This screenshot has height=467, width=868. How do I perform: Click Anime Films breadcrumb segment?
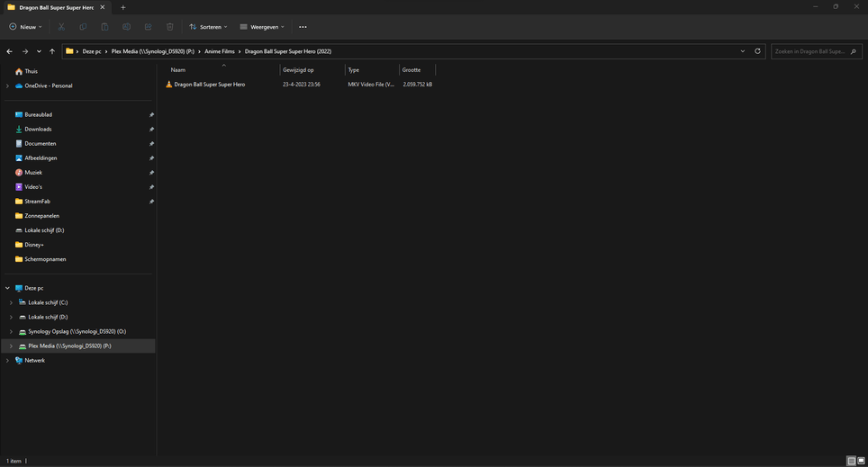coord(220,51)
